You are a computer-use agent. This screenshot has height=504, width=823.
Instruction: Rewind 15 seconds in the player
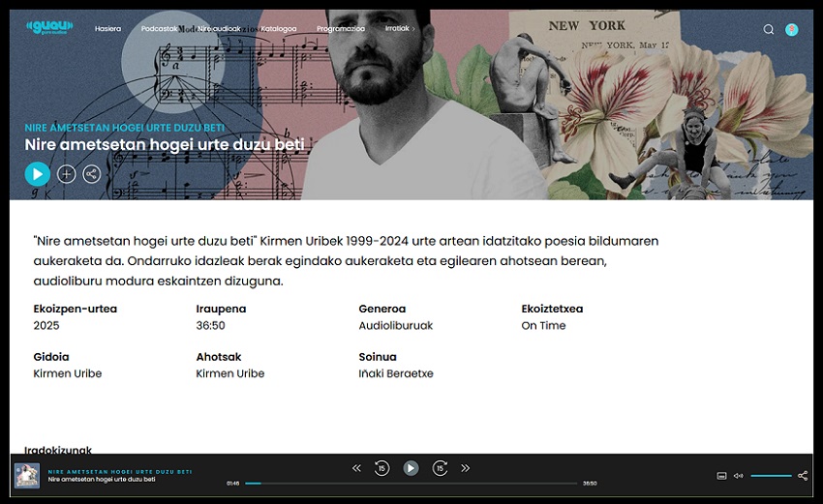click(381, 468)
